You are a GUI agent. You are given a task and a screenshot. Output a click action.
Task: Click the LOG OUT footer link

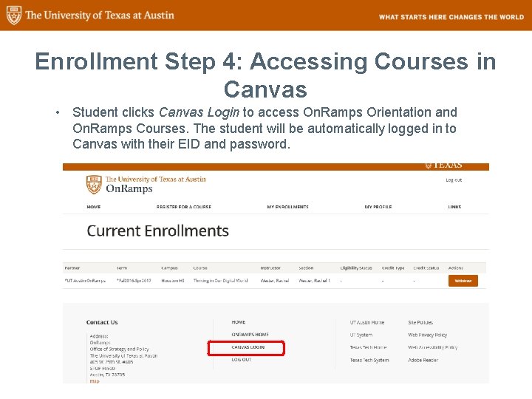click(x=242, y=360)
